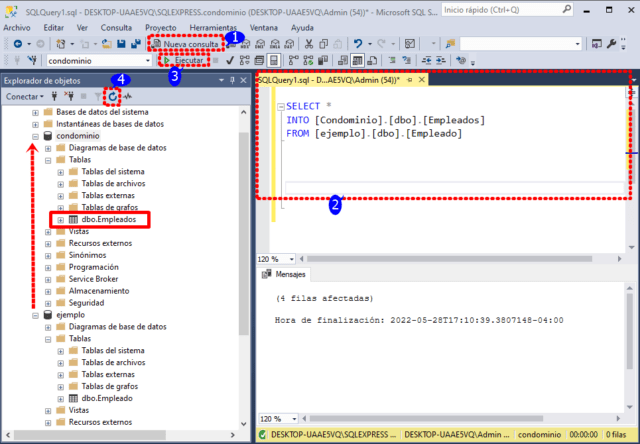Image resolution: width=640 pixels, height=444 pixels.
Task: Click the wrench Properties icon
Action: pyautogui.click(x=611, y=44)
